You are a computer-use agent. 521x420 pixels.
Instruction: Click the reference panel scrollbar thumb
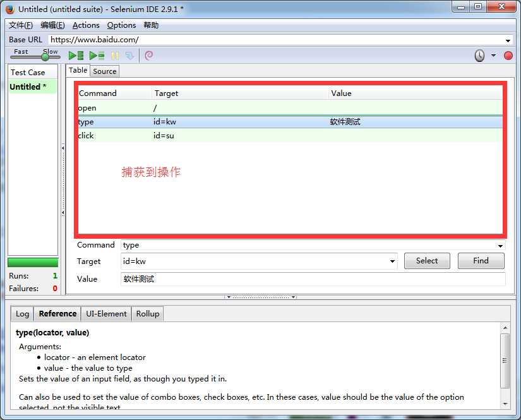point(505,361)
